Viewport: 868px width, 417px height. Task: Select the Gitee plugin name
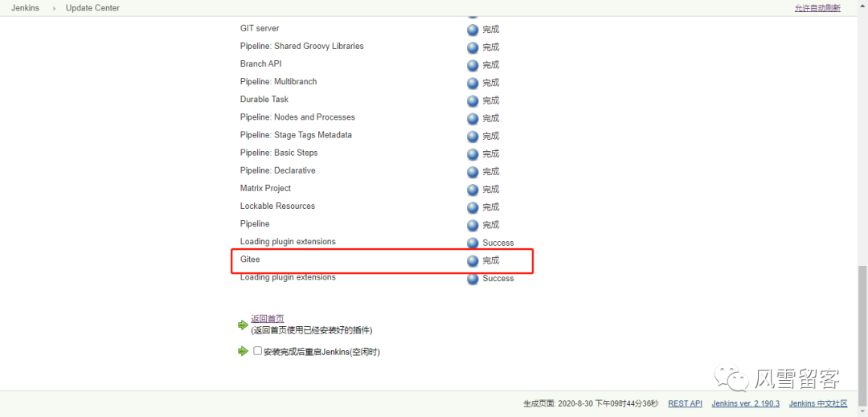click(250, 260)
